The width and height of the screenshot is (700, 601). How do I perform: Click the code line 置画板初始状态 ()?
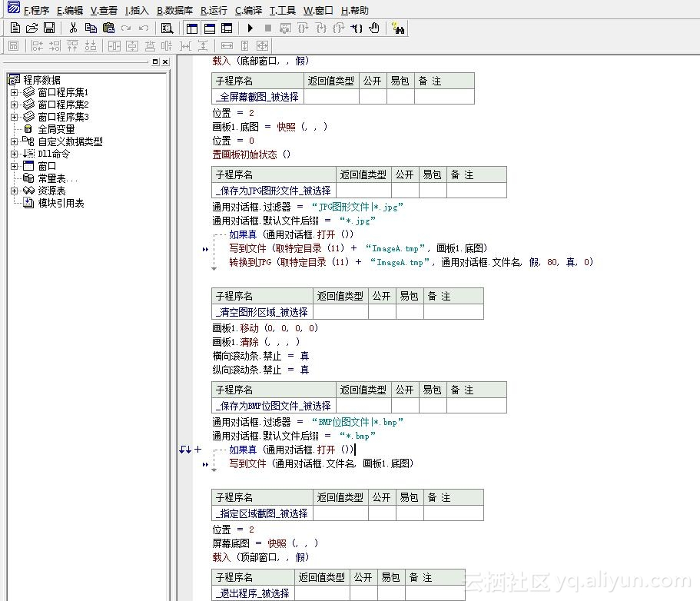(x=251, y=154)
